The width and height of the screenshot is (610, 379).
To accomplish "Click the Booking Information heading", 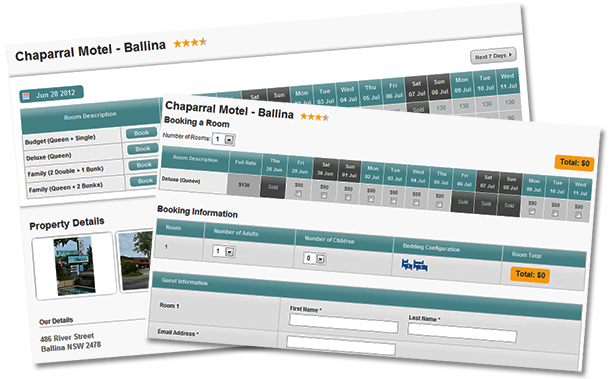I will [x=197, y=212].
